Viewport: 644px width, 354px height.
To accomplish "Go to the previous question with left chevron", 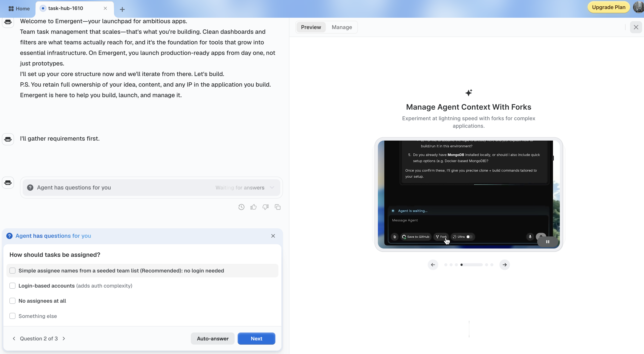I will click(14, 339).
